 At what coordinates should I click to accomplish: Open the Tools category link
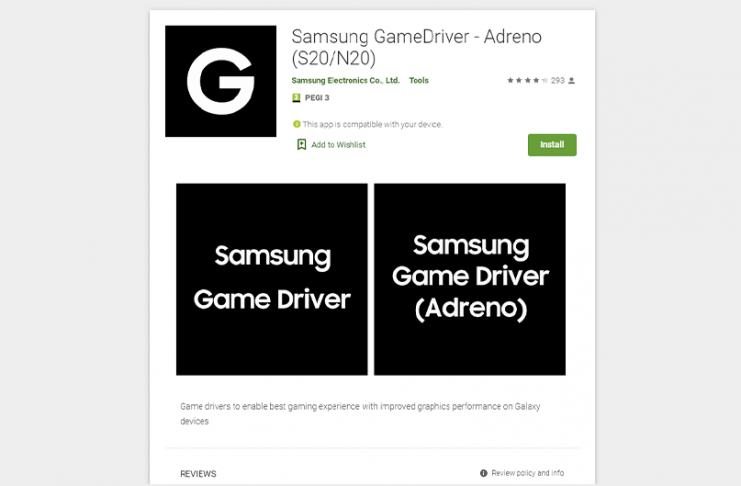tap(419, 80)
